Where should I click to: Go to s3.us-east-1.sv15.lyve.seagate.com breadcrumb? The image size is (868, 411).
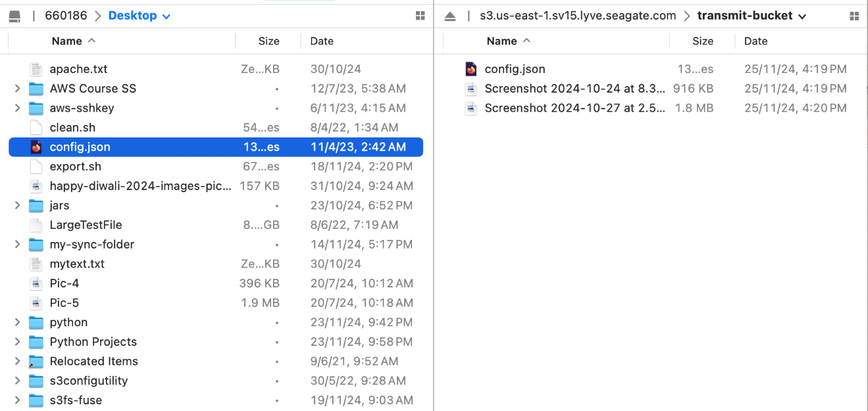tap(578, 16)
